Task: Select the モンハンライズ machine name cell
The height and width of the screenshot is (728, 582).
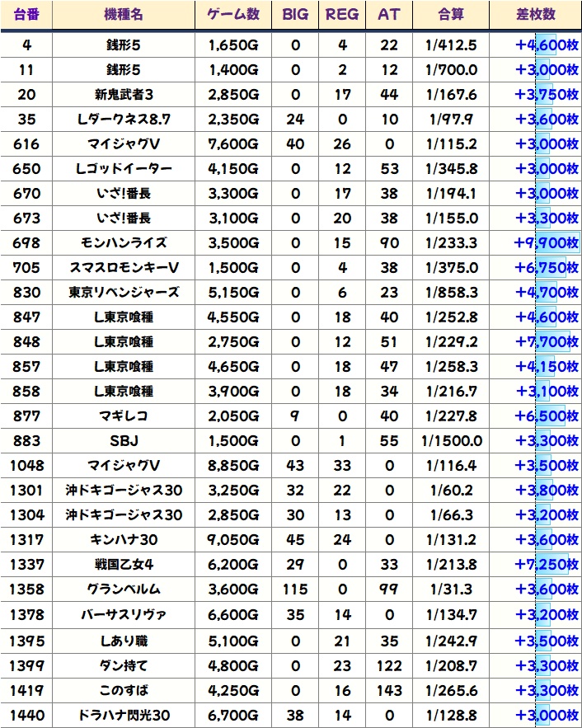Action: point(123,243)
